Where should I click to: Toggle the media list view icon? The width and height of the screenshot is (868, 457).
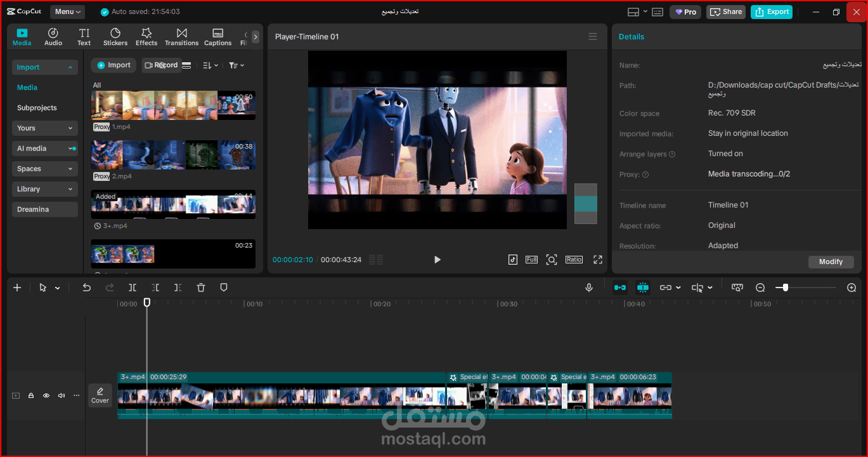pyautogui.click(x=186, y=65)
